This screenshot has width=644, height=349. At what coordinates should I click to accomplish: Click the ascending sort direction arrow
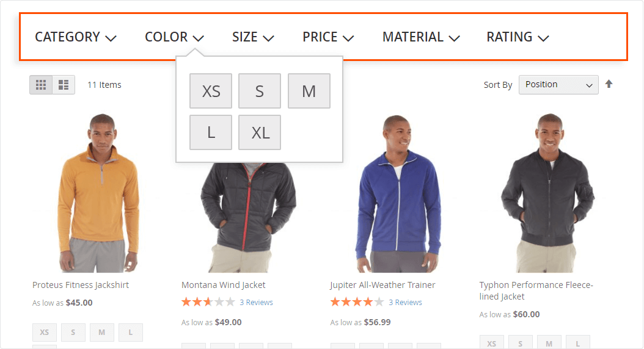coord(609,84)
